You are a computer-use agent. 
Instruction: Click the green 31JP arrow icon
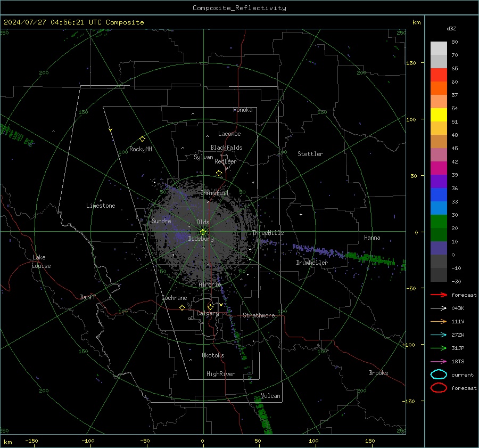click(x=439, y=348)
